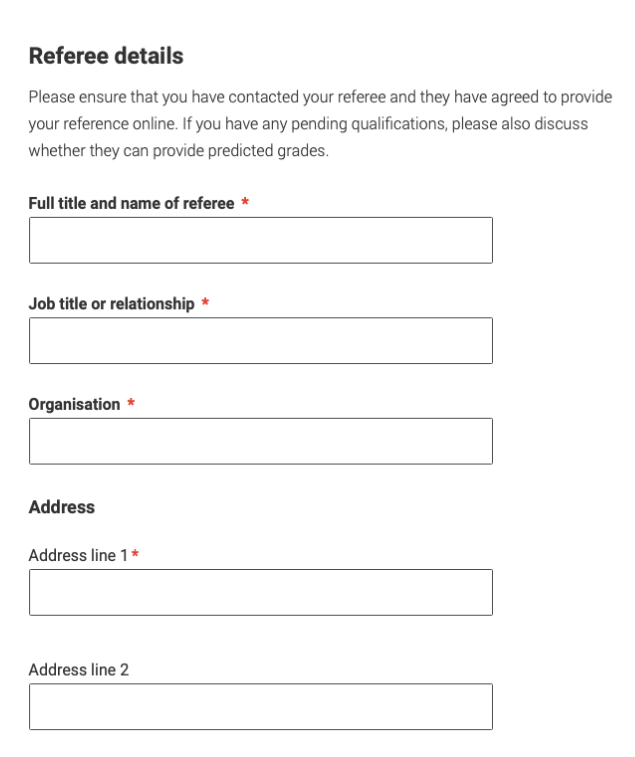
Task: Click the 'Address line 2' label text
Action: click(x=79, y=670)
